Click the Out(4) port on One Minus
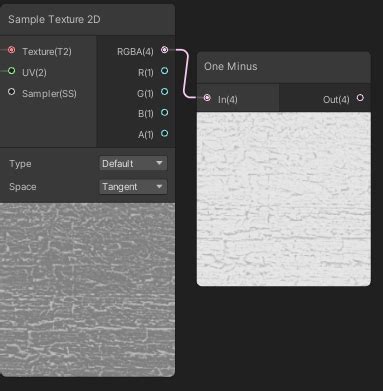The width and height of the screenshot is (383, 391). pyautogui.click(x=360, y=98)
